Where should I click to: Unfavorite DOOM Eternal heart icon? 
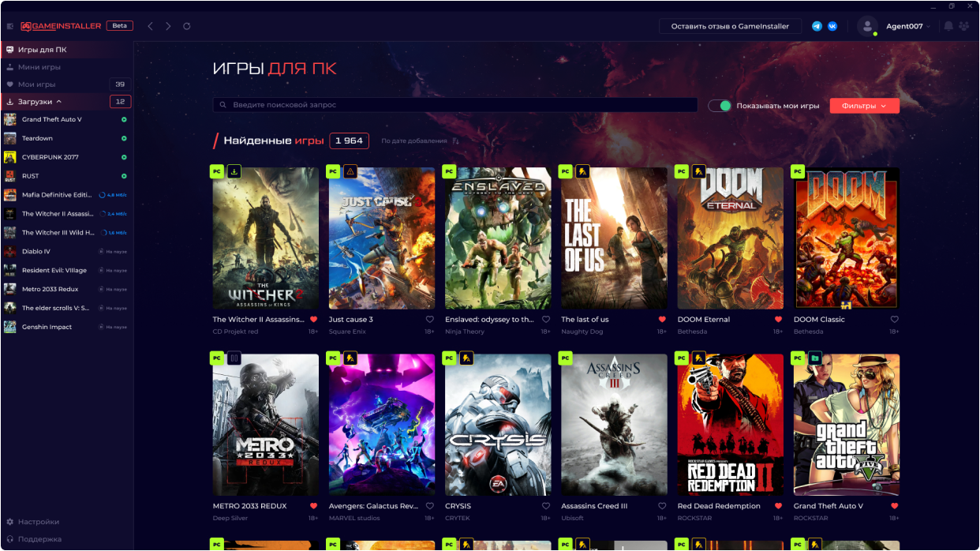pos(778,320)
